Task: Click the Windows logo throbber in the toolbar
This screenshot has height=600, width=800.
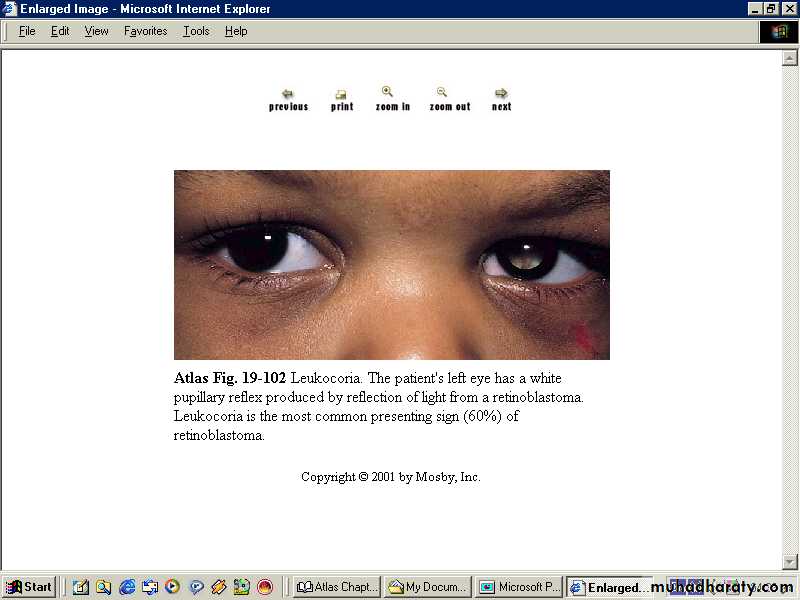Action: [x=779, y=32]
